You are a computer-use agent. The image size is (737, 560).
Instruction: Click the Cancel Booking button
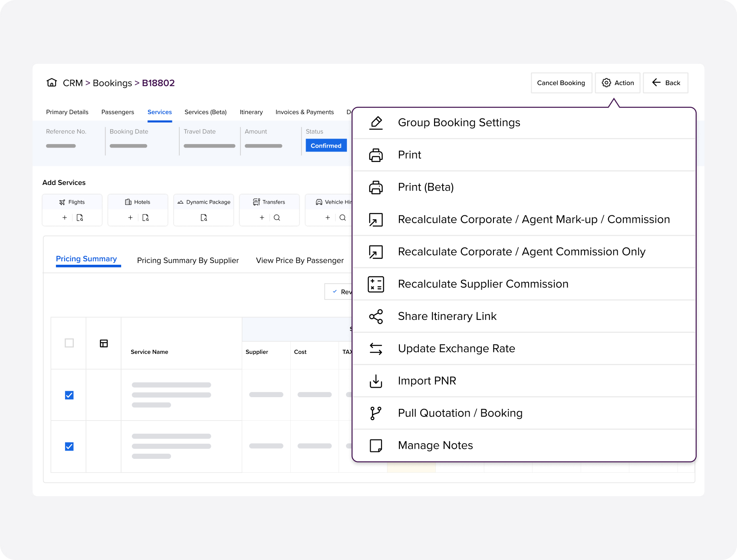(561, 82)
